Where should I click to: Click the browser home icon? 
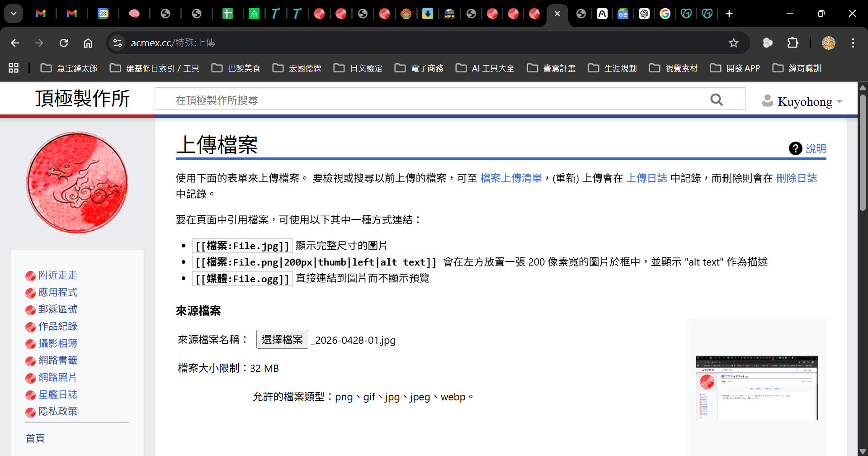tap(88, 43)
